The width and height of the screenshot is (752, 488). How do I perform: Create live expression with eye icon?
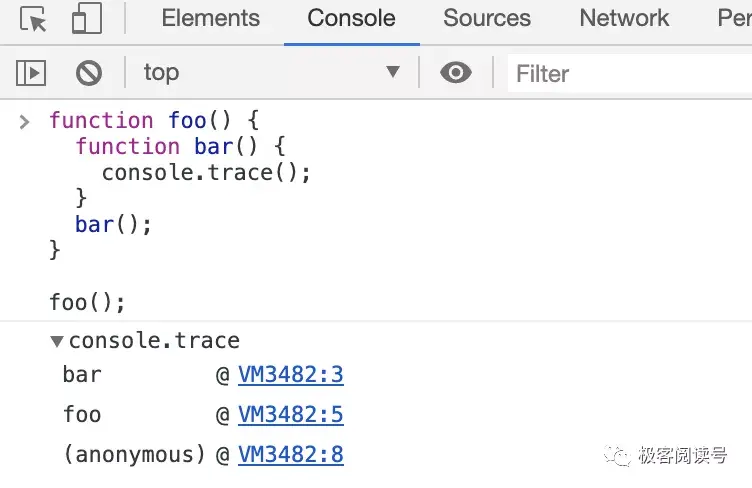pos(456,73)
